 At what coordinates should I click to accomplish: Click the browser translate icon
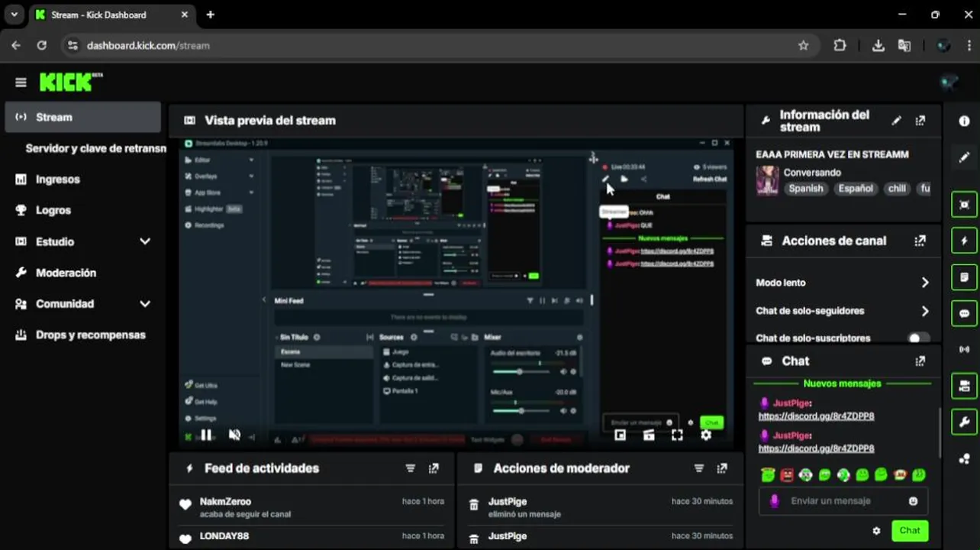click(x=904, y=46)
